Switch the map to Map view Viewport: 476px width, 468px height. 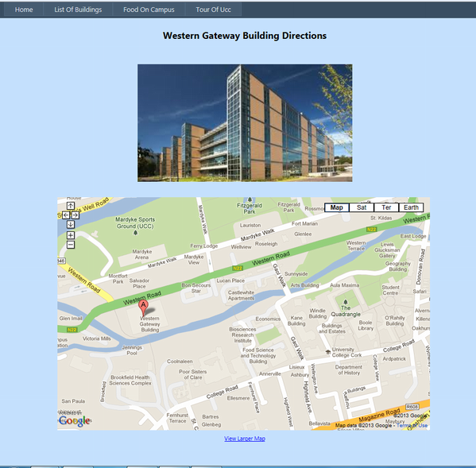pos(337,207)
